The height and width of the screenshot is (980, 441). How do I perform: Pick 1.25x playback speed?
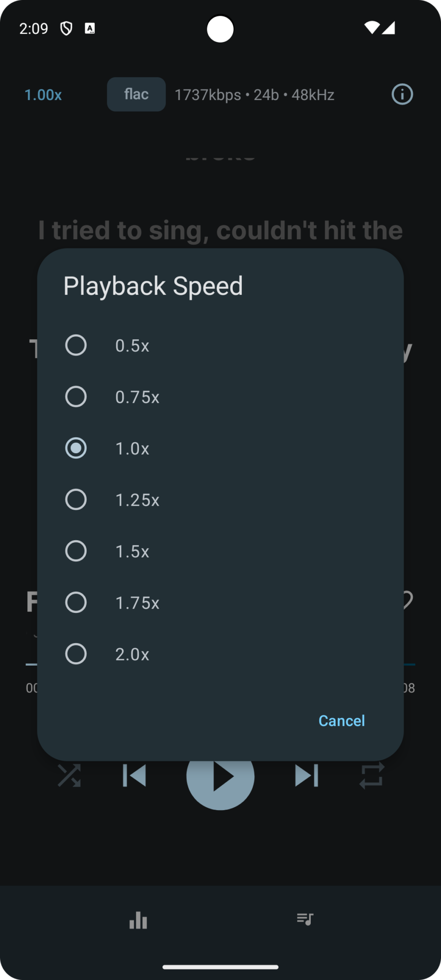tap(76, 500)
